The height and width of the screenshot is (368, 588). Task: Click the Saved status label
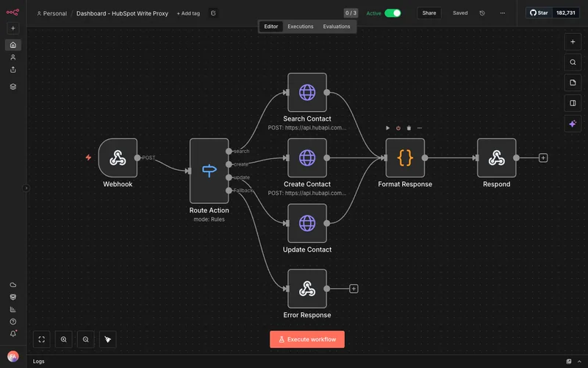tap(460, 13)
